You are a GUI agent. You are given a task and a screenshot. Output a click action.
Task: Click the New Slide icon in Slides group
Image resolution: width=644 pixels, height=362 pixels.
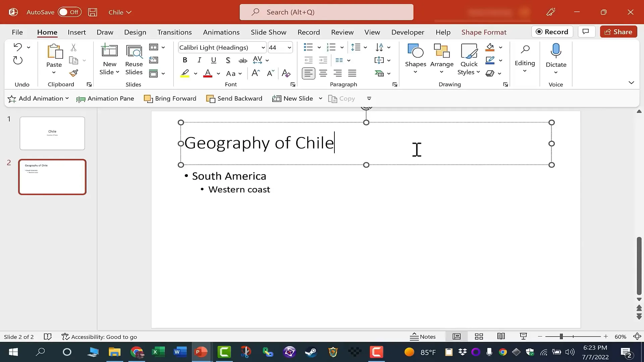pos(109,51)
